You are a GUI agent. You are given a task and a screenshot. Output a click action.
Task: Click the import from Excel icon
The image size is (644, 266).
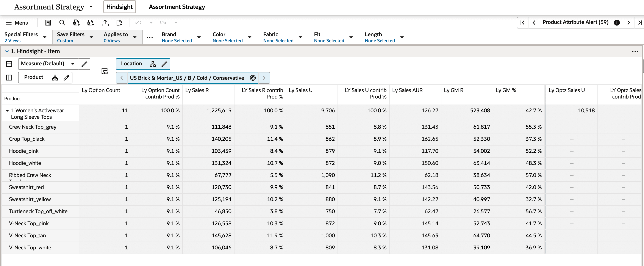click(x=91, y=23)
